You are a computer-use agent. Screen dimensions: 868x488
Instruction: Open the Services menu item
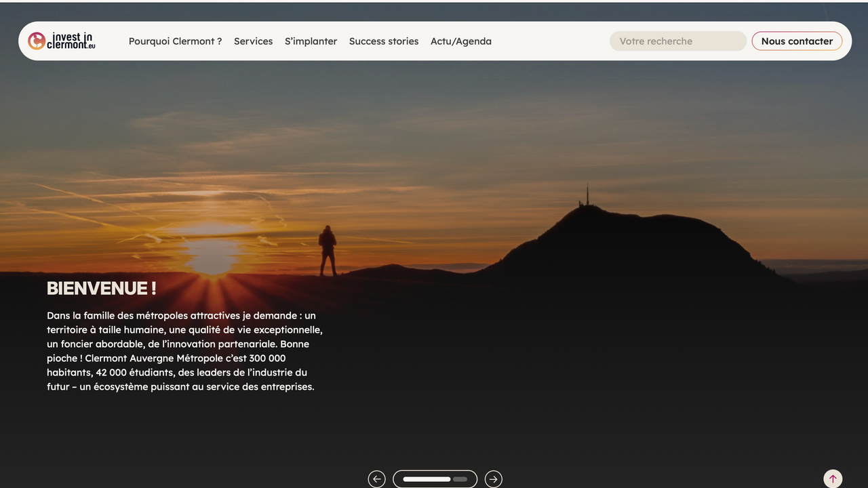[x=253, y=41]
